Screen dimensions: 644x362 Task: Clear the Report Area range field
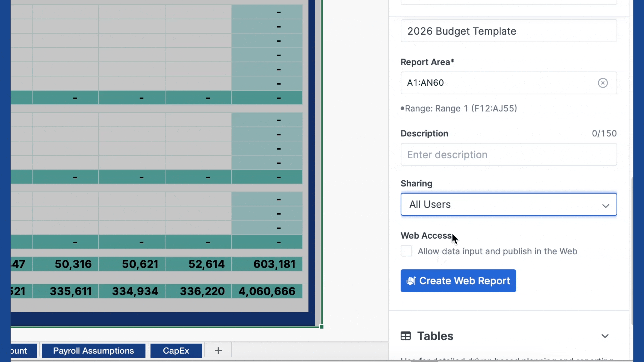click(603, 83)
